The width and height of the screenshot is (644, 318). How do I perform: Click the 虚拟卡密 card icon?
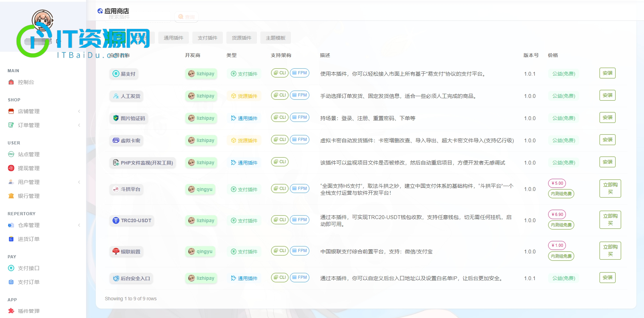pyautogui.click(x=116, y=140)
